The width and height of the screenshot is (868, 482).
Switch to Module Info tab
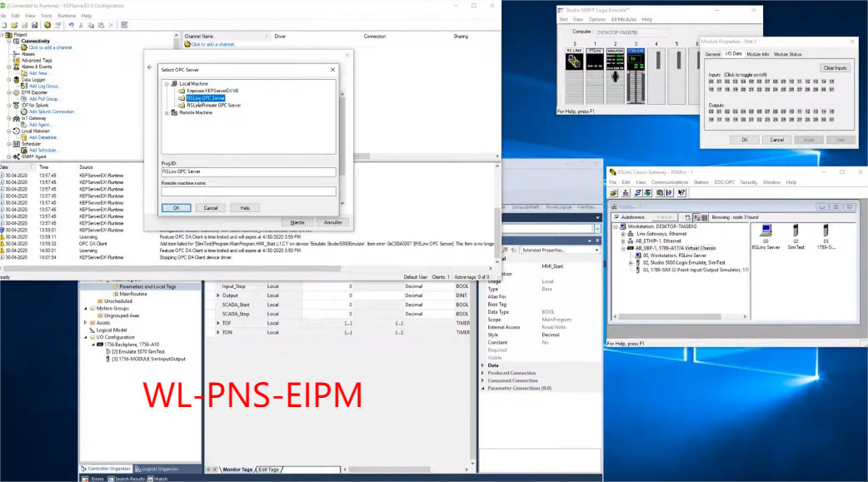(x=757, y=54)
